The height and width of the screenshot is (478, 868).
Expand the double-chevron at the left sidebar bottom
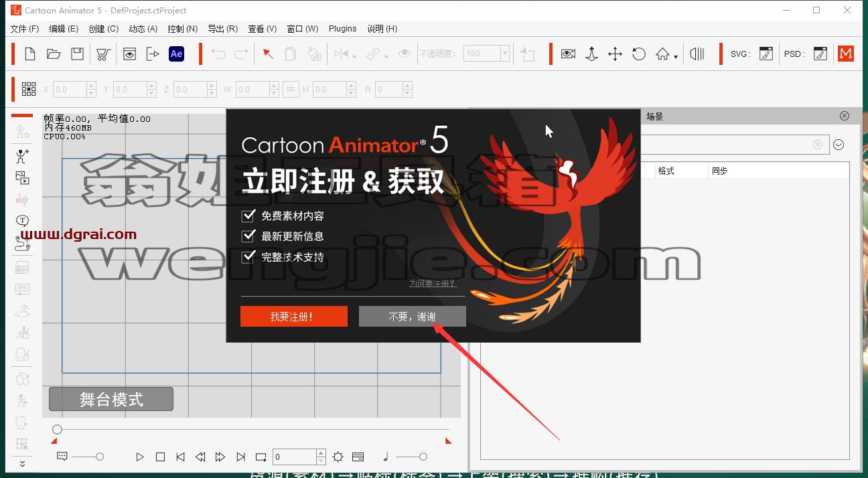pos(22,463)
